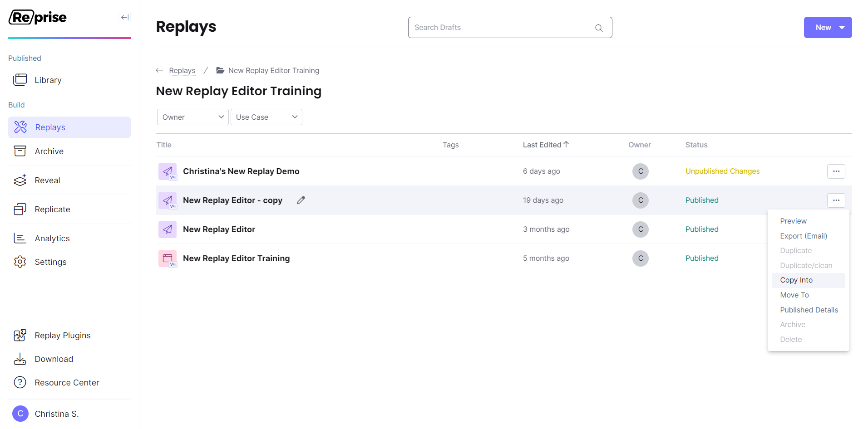Open the New button dropdown arrow
The height and width of the screenshot is (429, 868).
pyautogui.click(x=841, y=27)
